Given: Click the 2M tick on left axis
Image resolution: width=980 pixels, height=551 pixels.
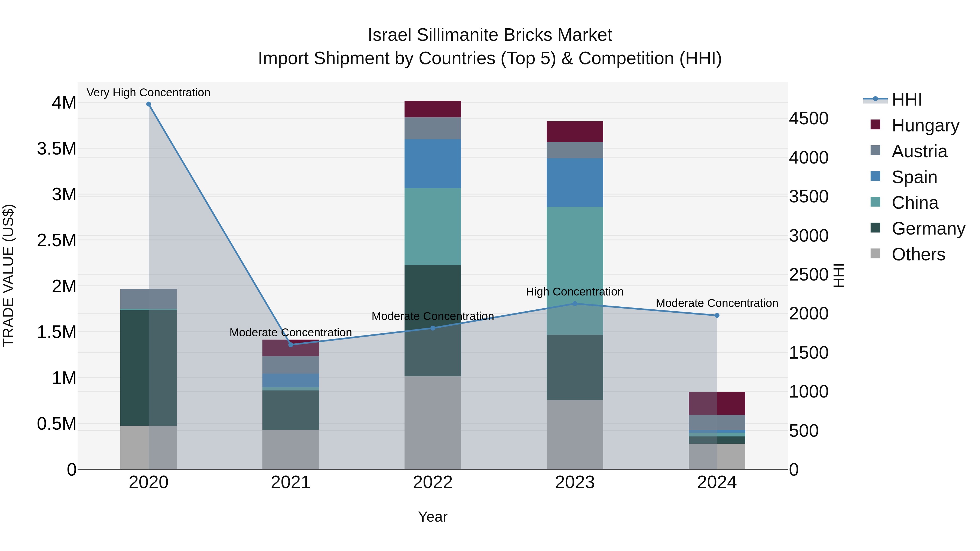Looking at the screenshot, I should click(64, 286).
